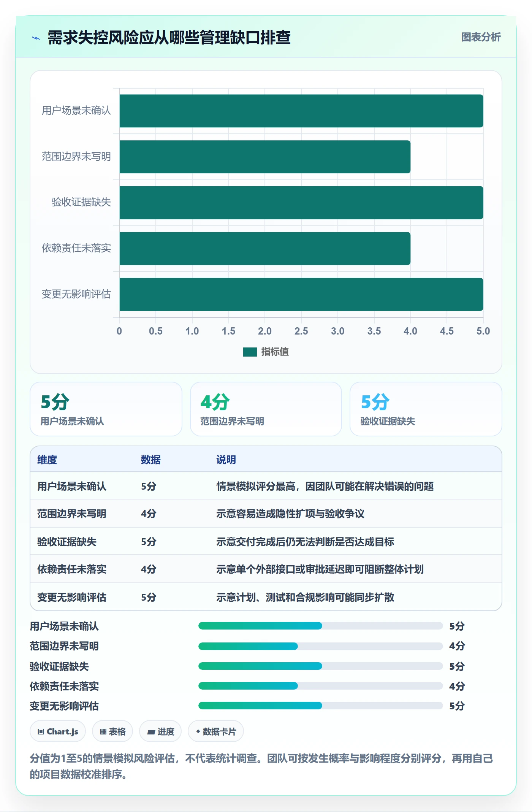The image size is (532, 812).
Task: Click the 维度 column header
Action: tap(47, 460)
